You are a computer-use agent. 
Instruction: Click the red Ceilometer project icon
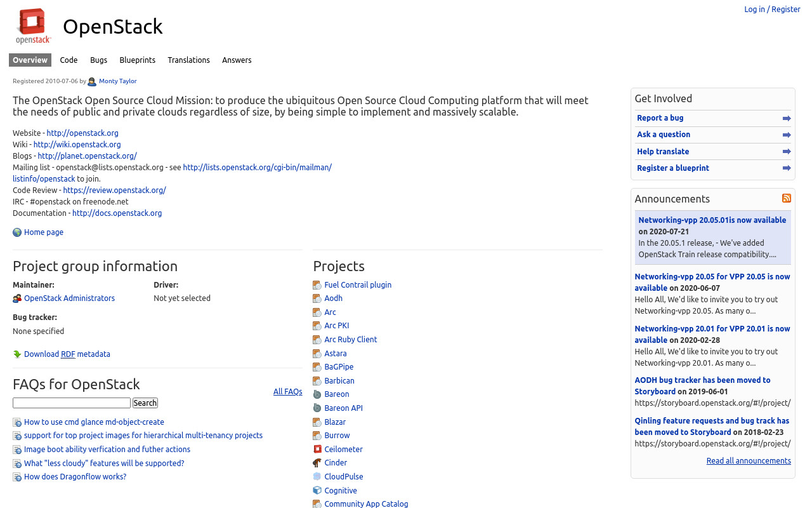[317, 450]
